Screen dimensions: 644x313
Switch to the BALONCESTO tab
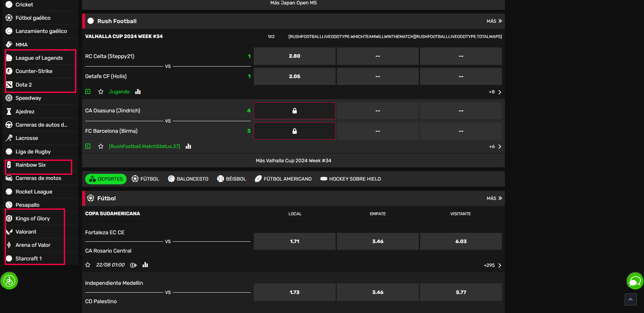(188, 179)
